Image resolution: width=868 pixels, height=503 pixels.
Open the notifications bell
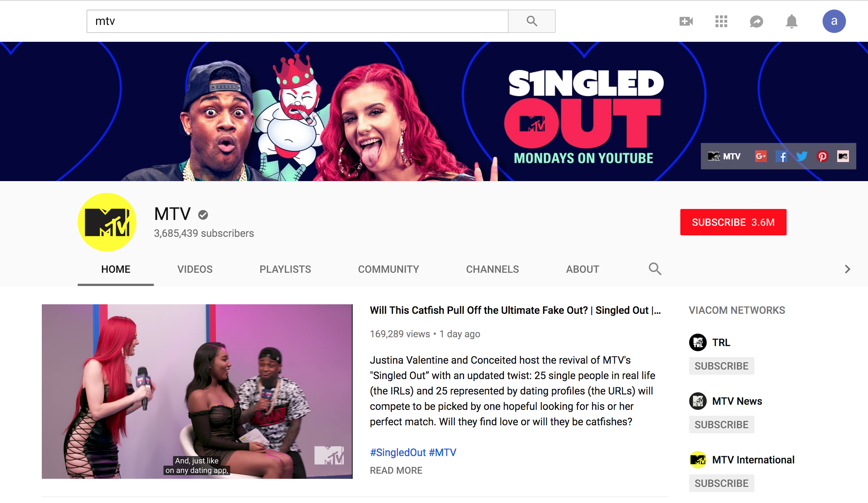[791, 21]
